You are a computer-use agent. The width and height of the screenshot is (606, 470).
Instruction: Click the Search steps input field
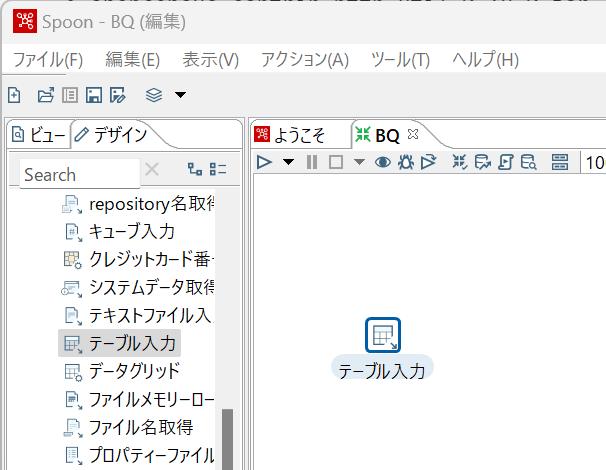[x=80, y=174]
